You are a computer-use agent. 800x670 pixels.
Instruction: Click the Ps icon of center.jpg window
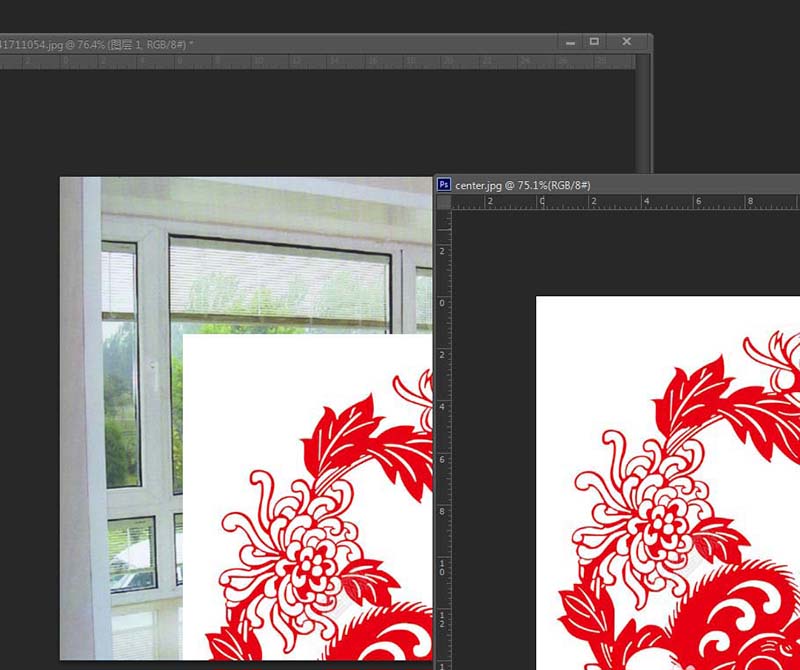click(x=444, y=185)
